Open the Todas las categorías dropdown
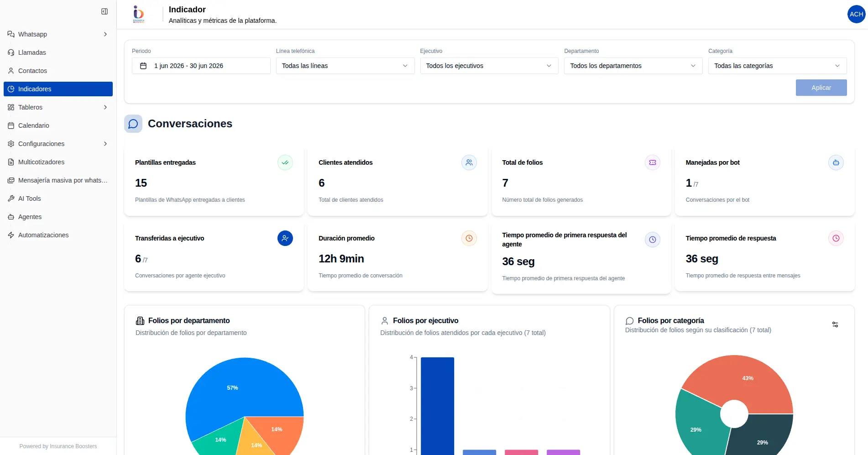868x455 pixels. [778, 66]
